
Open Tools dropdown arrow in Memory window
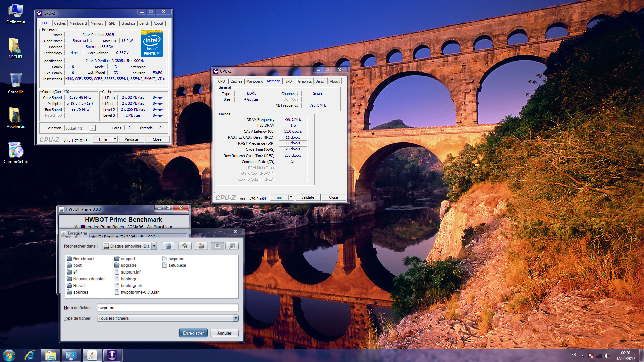pyautogui.click(x=291, y=197)
